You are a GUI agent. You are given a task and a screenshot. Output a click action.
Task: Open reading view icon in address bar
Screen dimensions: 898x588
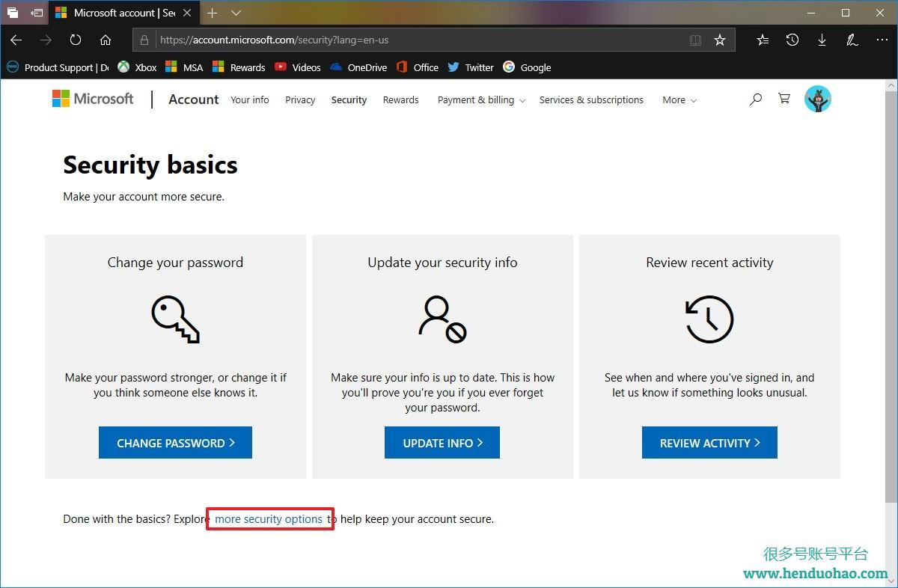point(695,40)
